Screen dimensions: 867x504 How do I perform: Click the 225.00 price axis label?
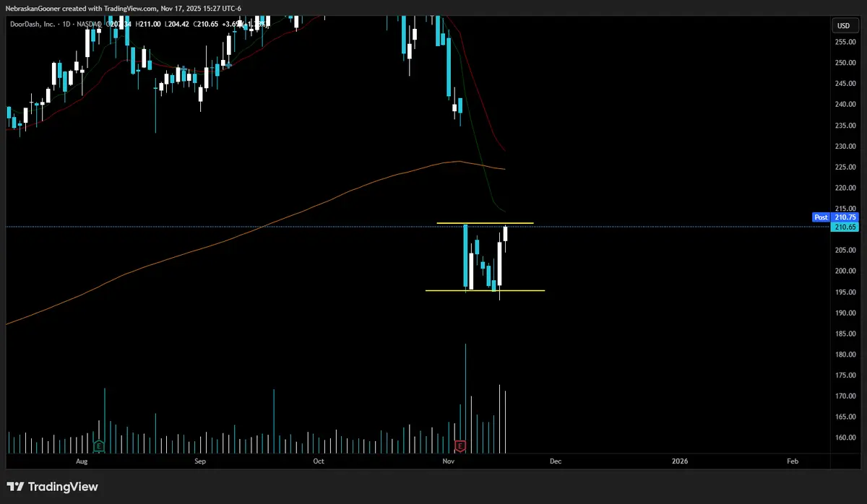[x=845, y=167]
